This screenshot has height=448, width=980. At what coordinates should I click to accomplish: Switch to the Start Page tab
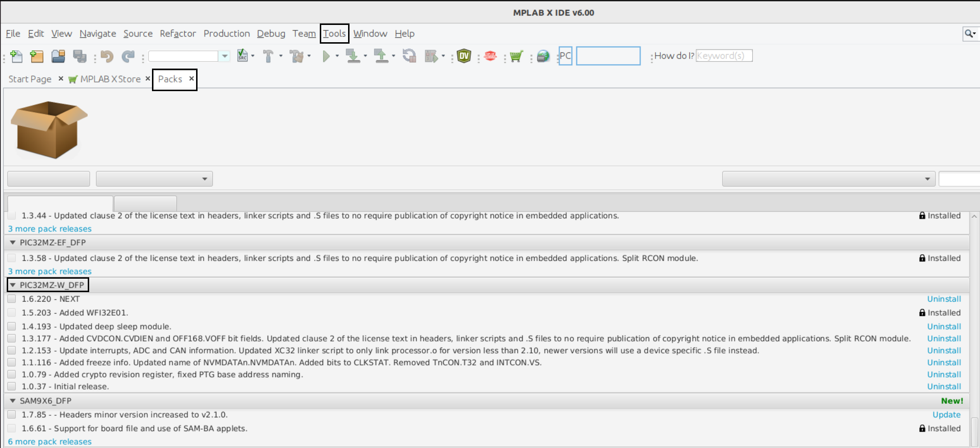tap(30, 79)
